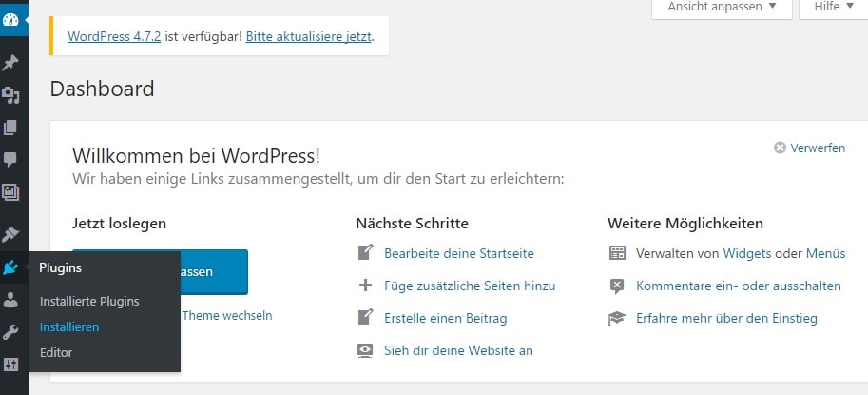The image size is (868, 395).
Task: Select Installieren in Plugins flyout
Action: coord(69,327)
